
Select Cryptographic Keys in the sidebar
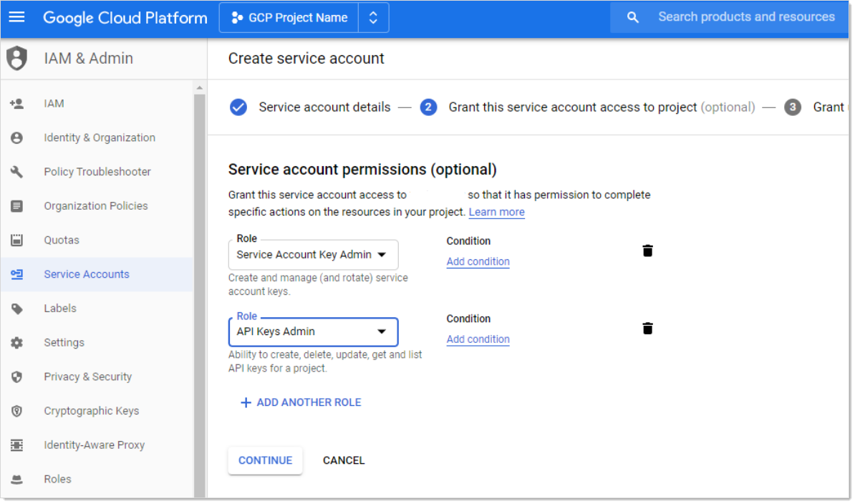pyautogui.click(x=91, y=411)
